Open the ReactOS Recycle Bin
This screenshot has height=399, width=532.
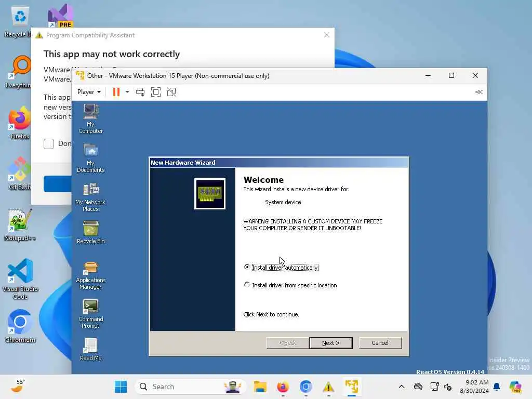[x=90, y=232]
